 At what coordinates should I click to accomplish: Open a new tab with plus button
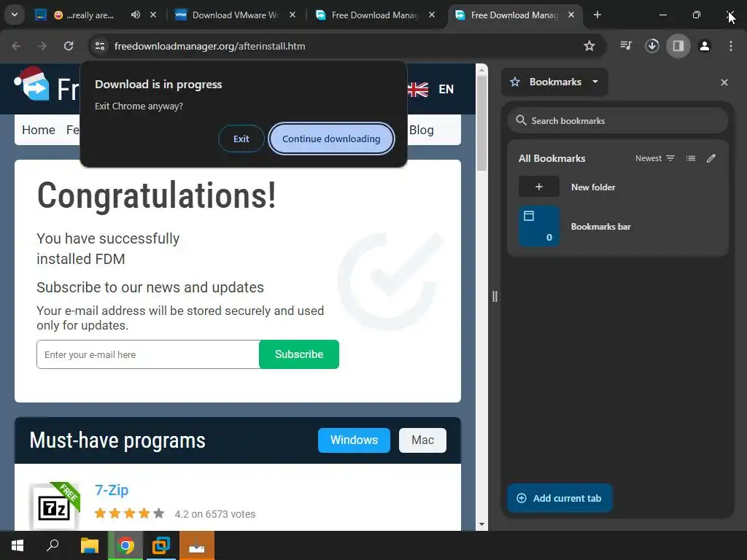point(597,15)
